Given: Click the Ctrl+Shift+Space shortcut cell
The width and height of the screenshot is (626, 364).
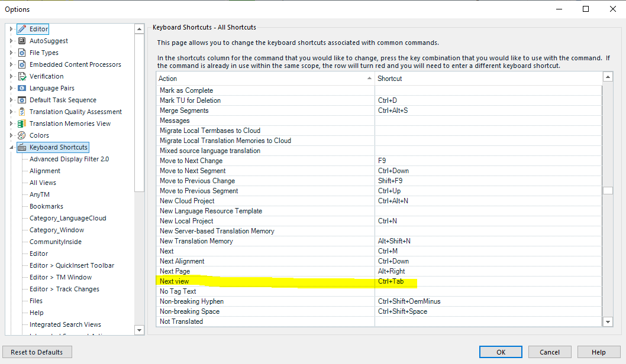Looking at the screenshot, I should [x=488, y=311].
